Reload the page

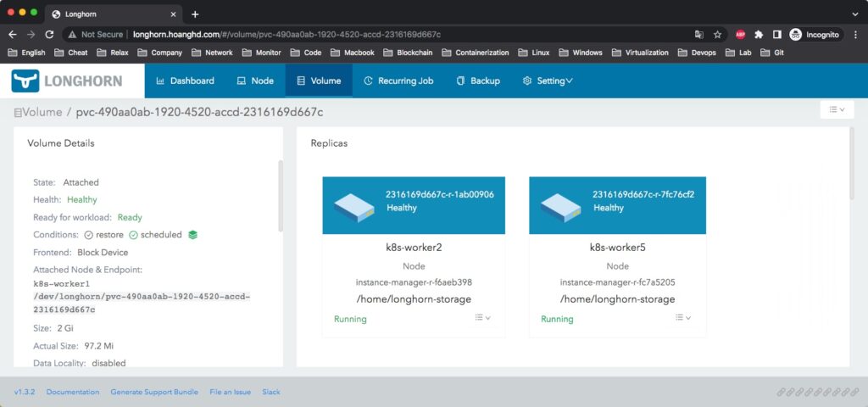49,34
